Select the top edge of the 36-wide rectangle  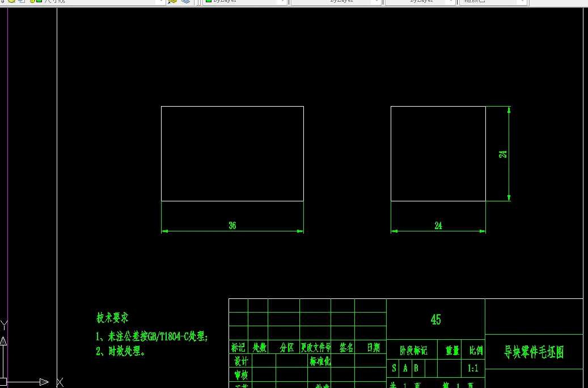coord(232,107)
